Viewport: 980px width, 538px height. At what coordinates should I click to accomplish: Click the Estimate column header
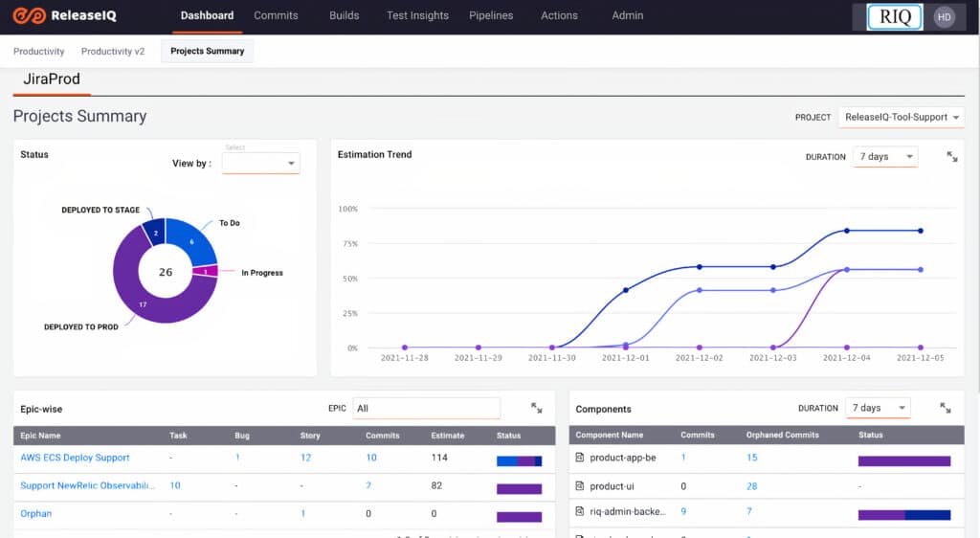click(x=448, y=436)
